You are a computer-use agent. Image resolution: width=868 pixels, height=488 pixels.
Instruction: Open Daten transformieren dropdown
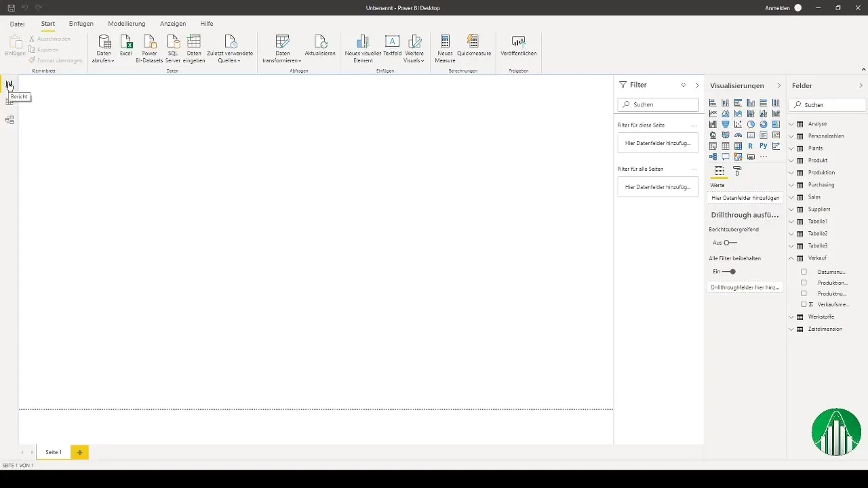[x=282, y=49]
